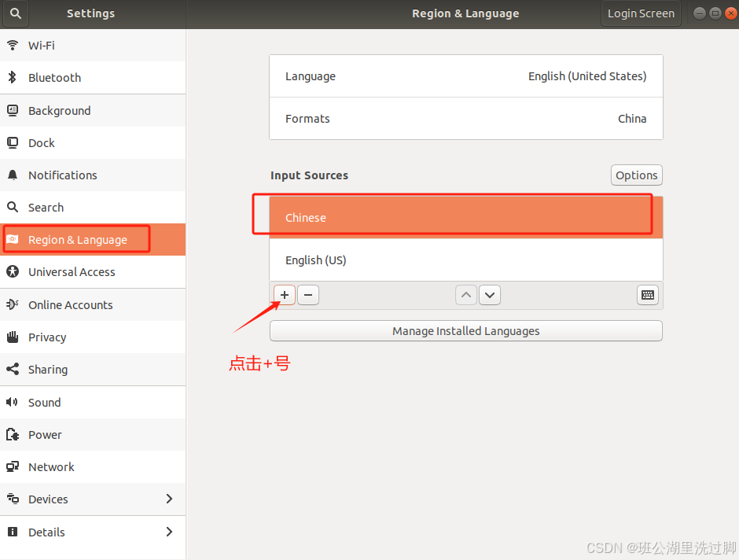739x560 pixels.
Task: Add an input source with plus button
Action: click(285, 295)
